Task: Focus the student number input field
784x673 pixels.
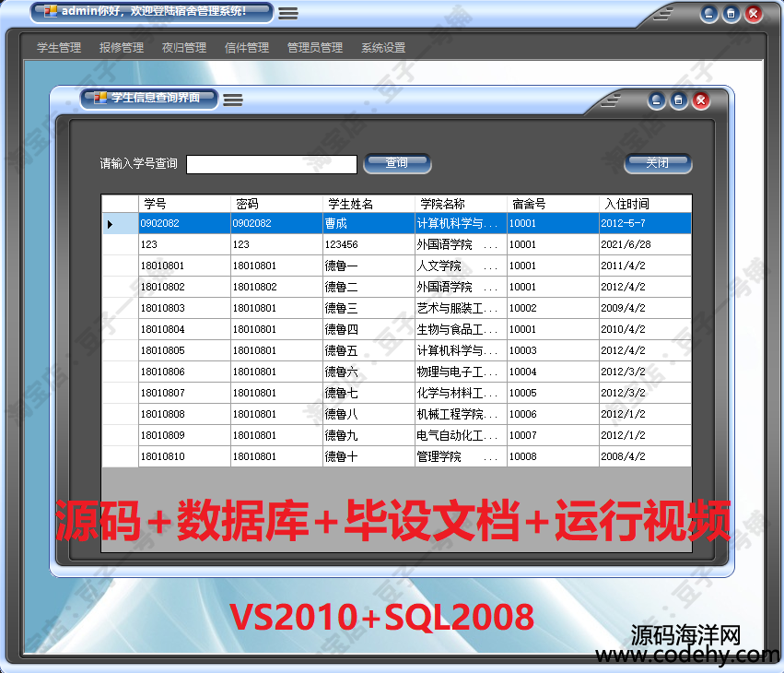Action: [271, 164]
